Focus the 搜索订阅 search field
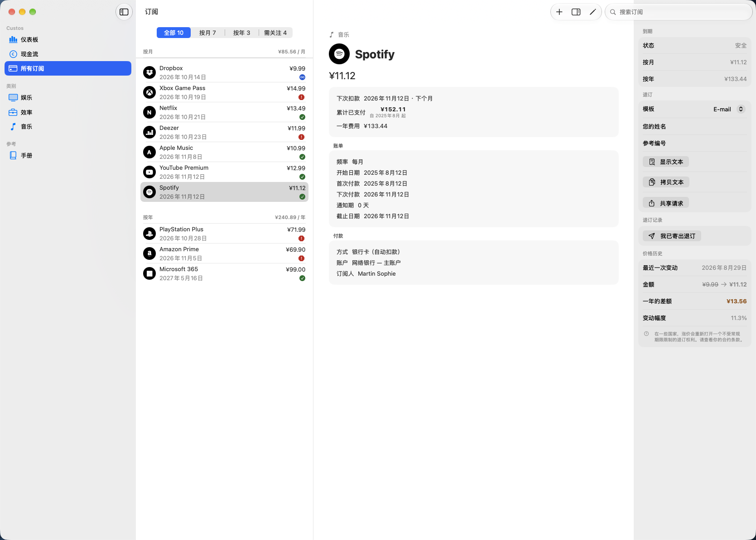This screenshot has width=756, height=540. pos(679,12)
